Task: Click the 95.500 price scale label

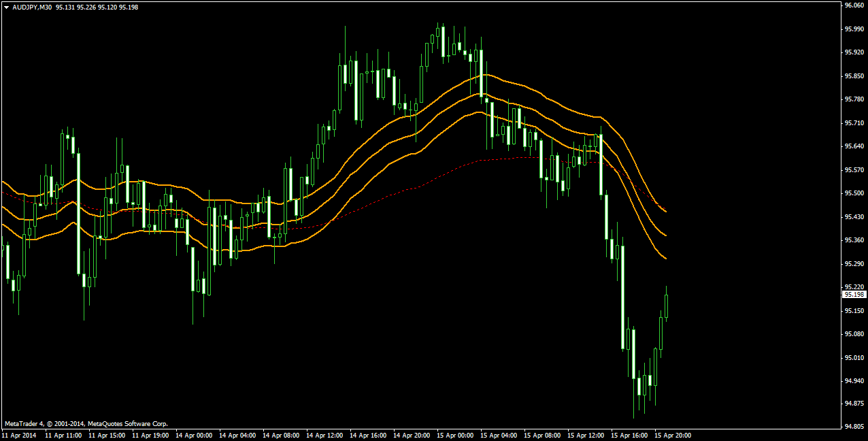Action: (854, 193)
